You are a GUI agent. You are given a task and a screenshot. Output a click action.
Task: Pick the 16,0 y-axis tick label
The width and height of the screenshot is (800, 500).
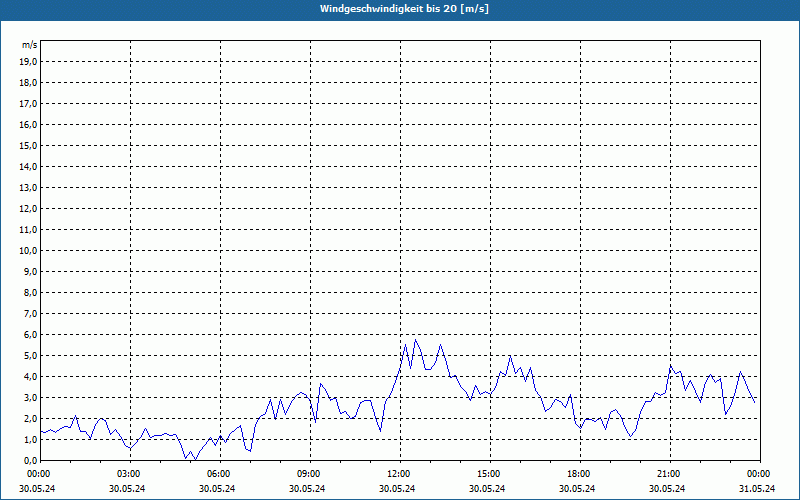[x=28, y=124]
